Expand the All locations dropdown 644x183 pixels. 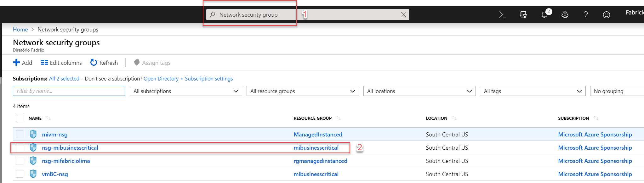[x=419, y=91]
